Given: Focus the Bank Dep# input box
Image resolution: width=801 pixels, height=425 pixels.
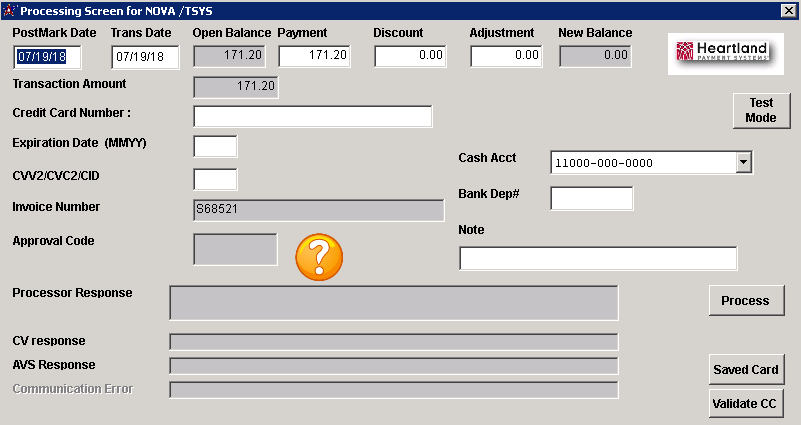Looking at the screenshot, I should [x=591, y=198].
